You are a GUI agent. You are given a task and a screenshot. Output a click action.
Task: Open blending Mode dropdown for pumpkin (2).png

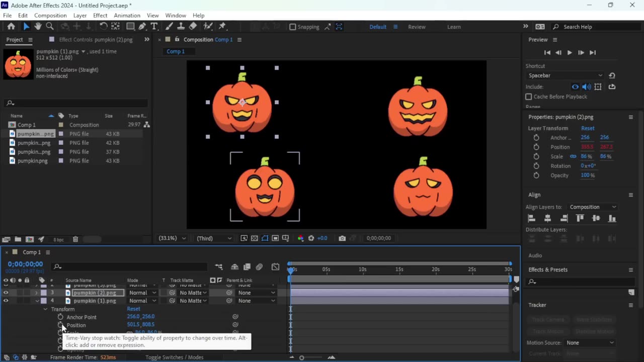point(143,293)
